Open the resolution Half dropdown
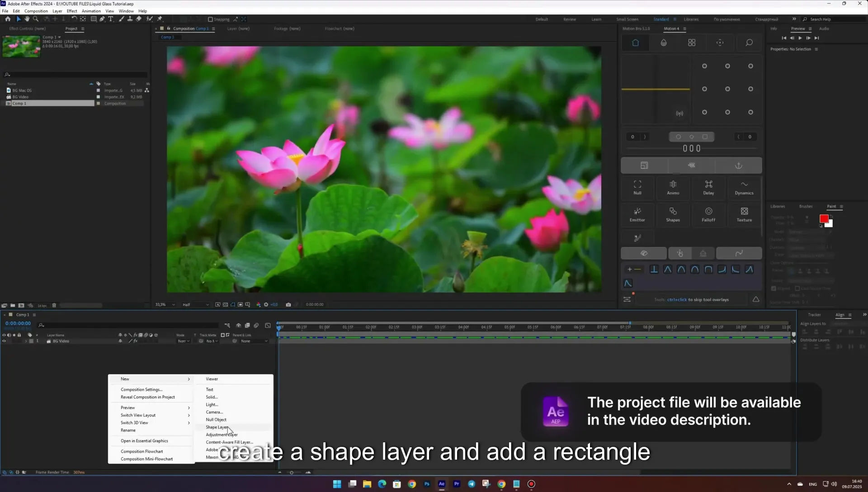This screenshot has width=868, height=492. (196, 305)
